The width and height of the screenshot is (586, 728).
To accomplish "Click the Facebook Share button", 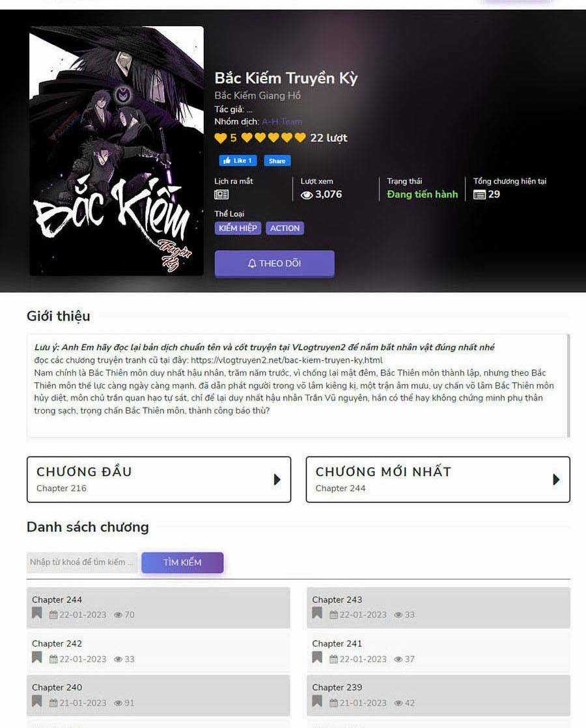I will (277, 161).
